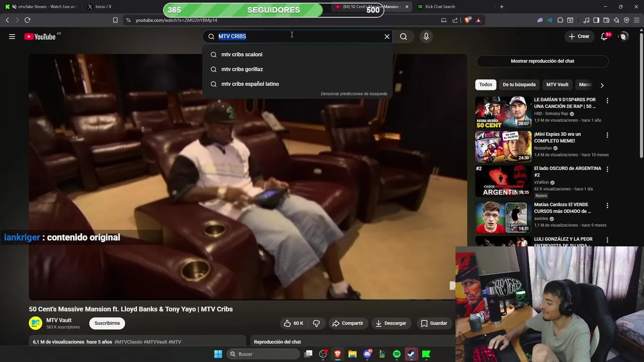Go to the YouTube home logo
This screenshot has width=644, height=362.
click(x=40, y=36)
